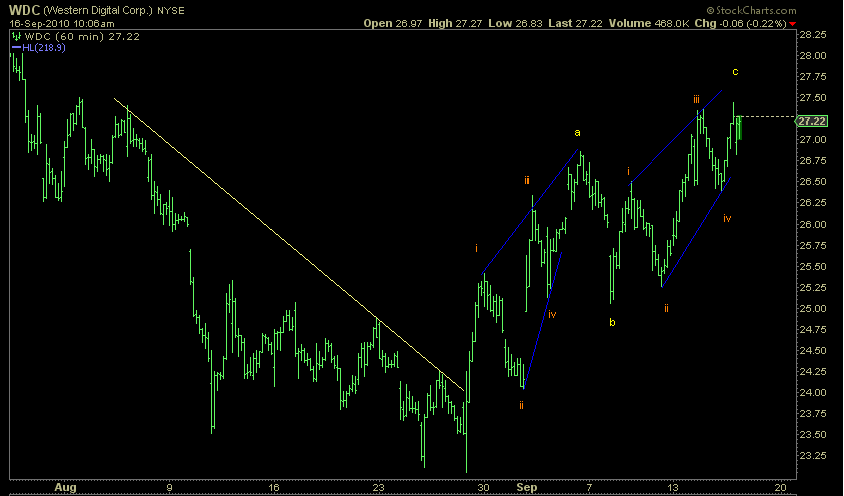The width and height of the screenshot is (844, 496).
Task: Select the yellow descending trendline
Action: 289,244
